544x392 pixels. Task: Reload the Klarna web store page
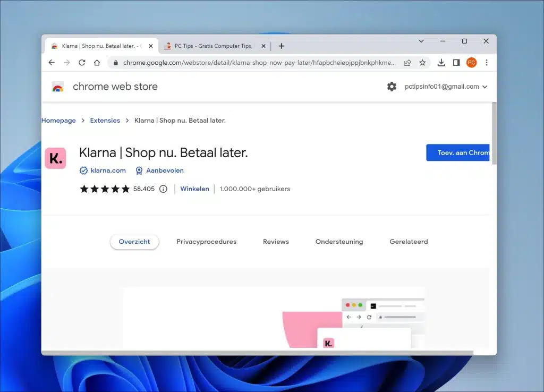(82, 63)
